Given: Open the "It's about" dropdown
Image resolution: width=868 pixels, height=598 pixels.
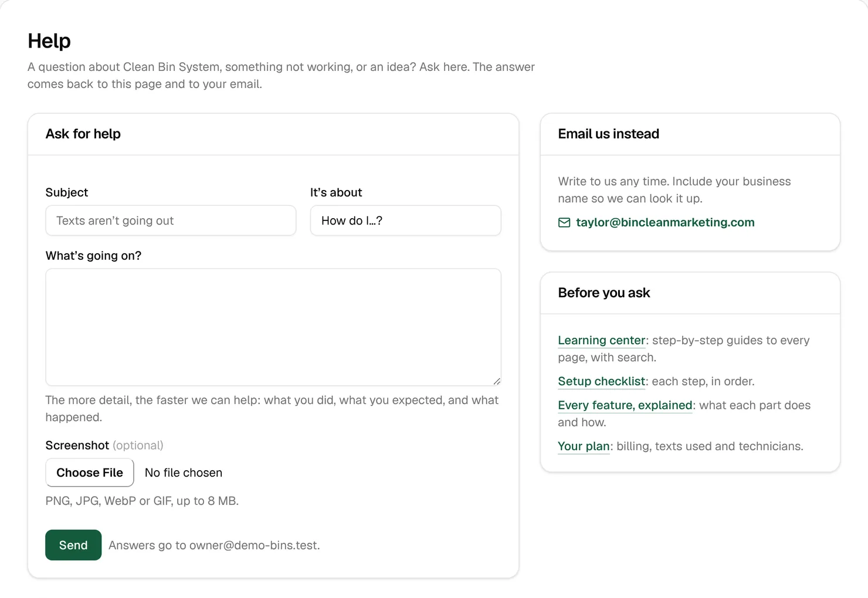Looking at the screenshot, I should (x=405, y=220).
